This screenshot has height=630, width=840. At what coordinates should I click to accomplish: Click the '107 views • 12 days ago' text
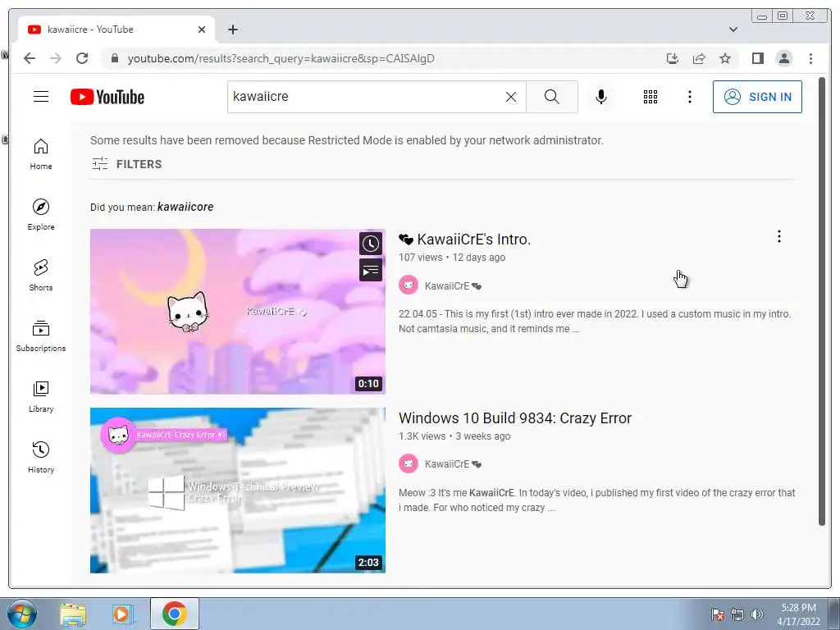[x=452, y=257]
